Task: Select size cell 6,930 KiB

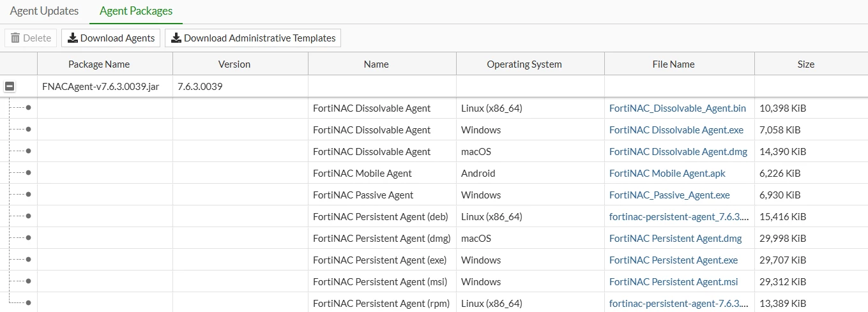Action: [x=780, y=195]
